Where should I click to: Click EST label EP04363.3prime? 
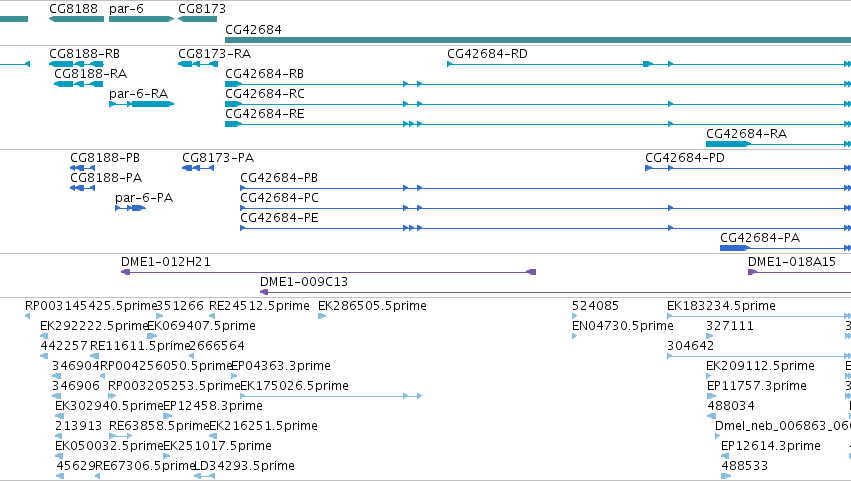[281, 366]
